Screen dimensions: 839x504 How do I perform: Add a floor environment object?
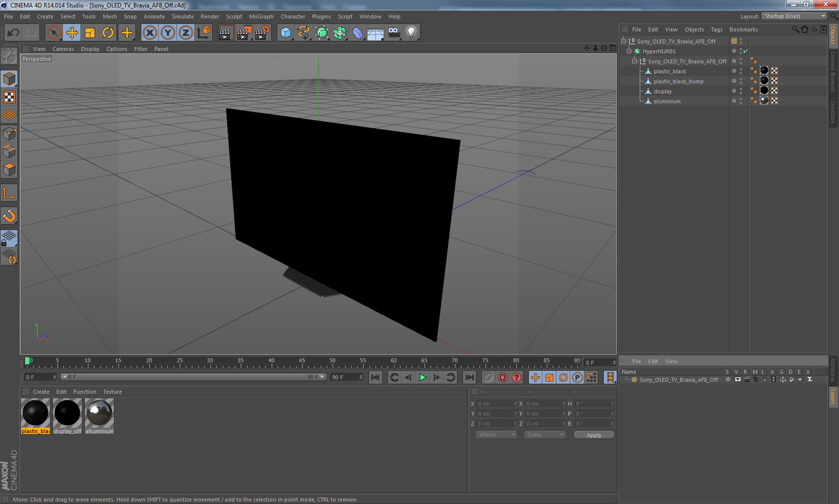376,33
